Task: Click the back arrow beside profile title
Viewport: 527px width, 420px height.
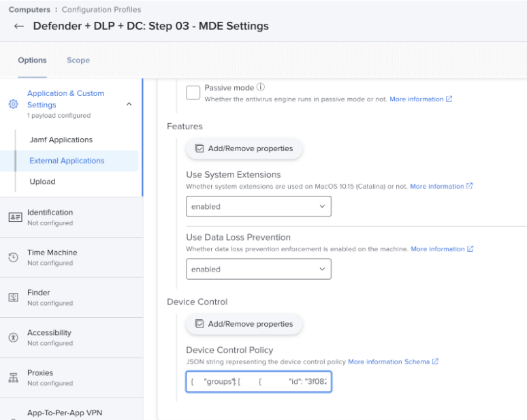Action: tap(19, 27)
